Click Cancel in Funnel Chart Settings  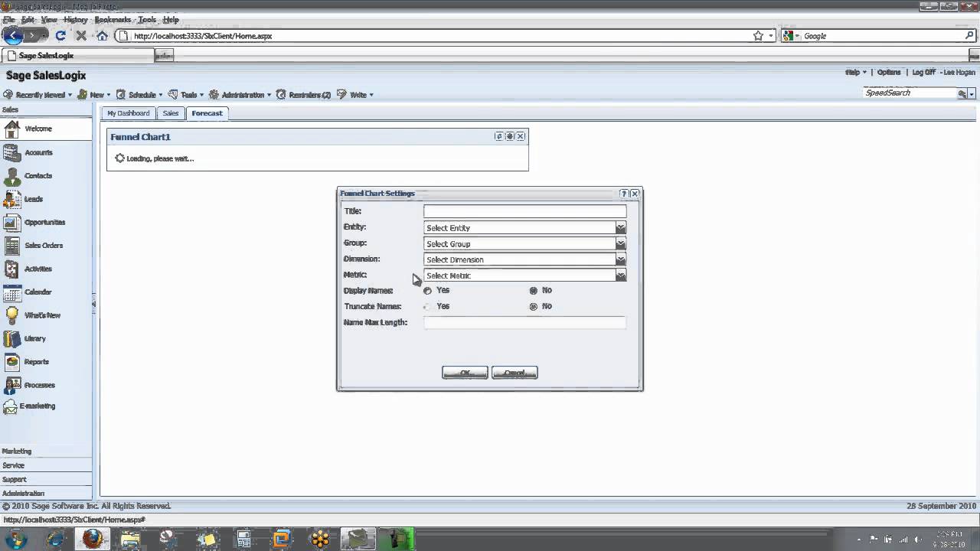tap(514, 373)
